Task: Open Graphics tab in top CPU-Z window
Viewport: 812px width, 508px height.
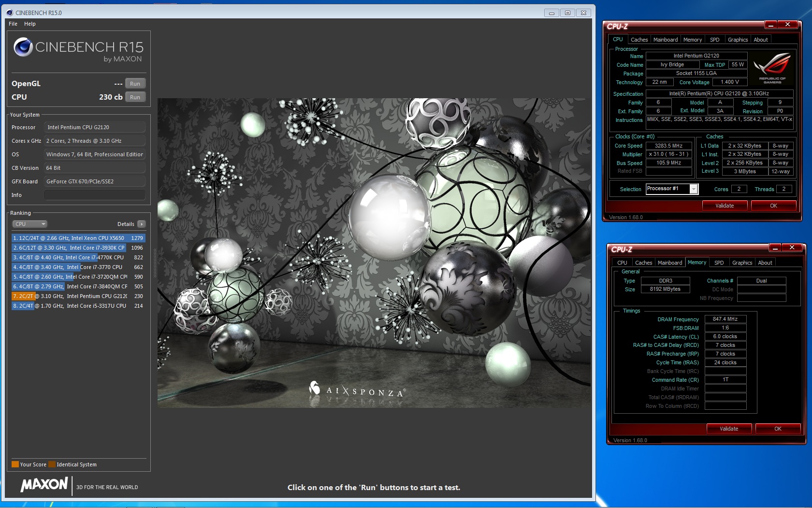Action: (738, 40)
